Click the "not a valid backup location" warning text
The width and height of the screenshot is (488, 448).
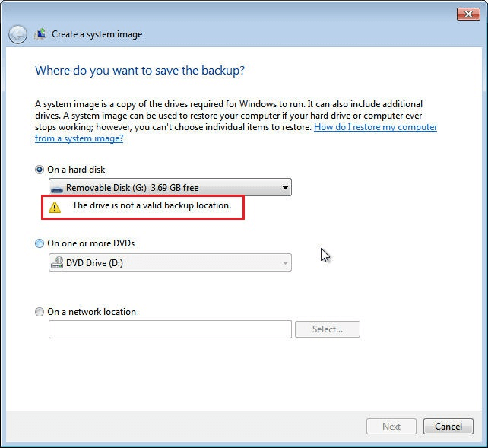(x=151, y=205)
